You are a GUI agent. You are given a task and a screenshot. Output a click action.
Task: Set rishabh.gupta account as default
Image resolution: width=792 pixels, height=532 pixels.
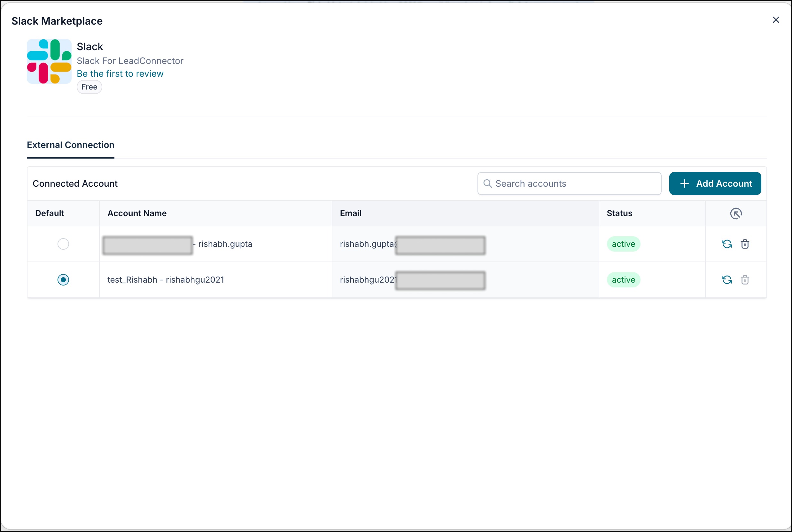(x=63, y=244)
